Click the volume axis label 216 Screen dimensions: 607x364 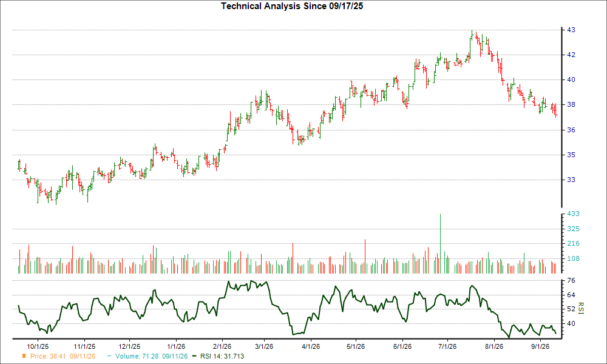(x=573, y=243)
